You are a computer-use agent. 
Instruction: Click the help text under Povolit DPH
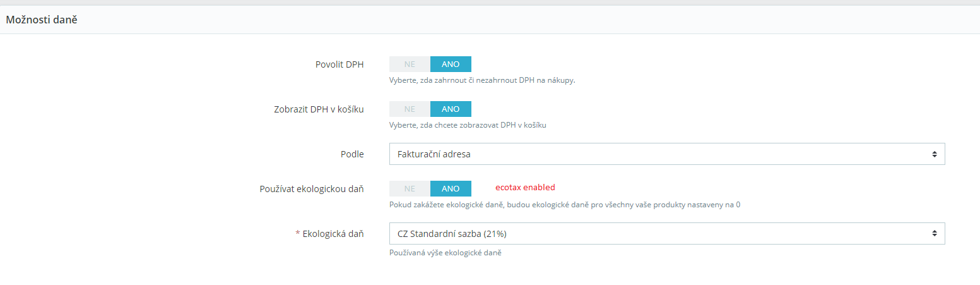[482, 80]
